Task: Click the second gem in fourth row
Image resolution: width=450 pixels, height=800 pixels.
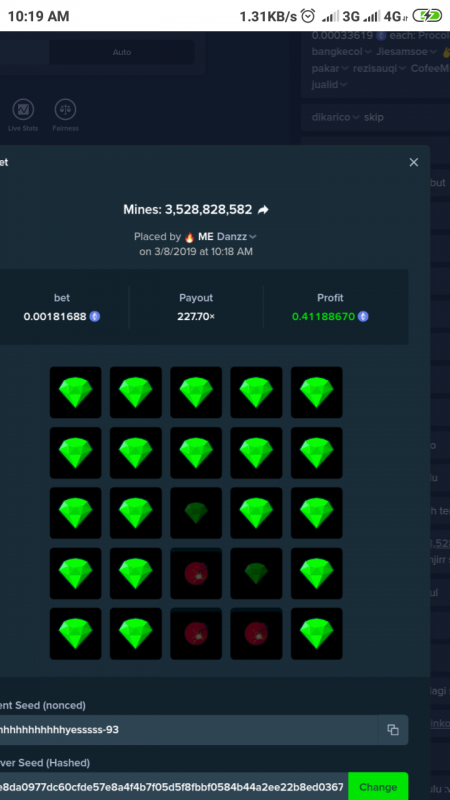Action: pos(136,573)
